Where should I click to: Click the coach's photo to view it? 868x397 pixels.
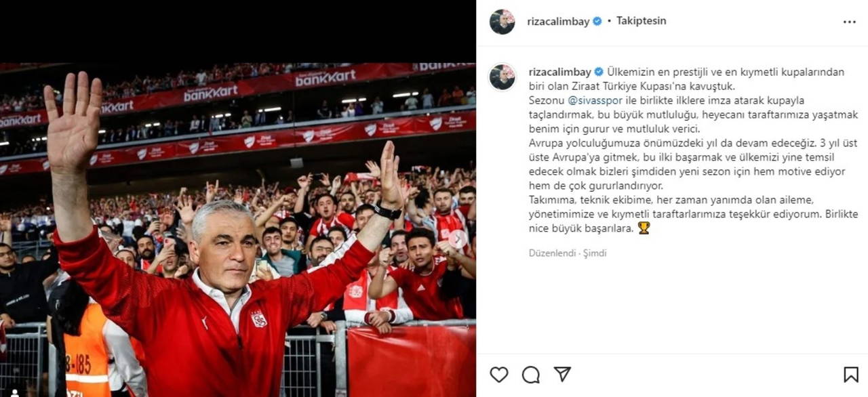[x=238, y=230]
